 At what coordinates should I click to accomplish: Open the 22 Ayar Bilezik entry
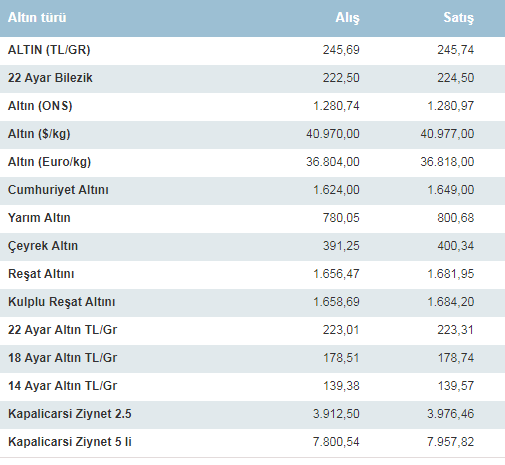[50, 78]
